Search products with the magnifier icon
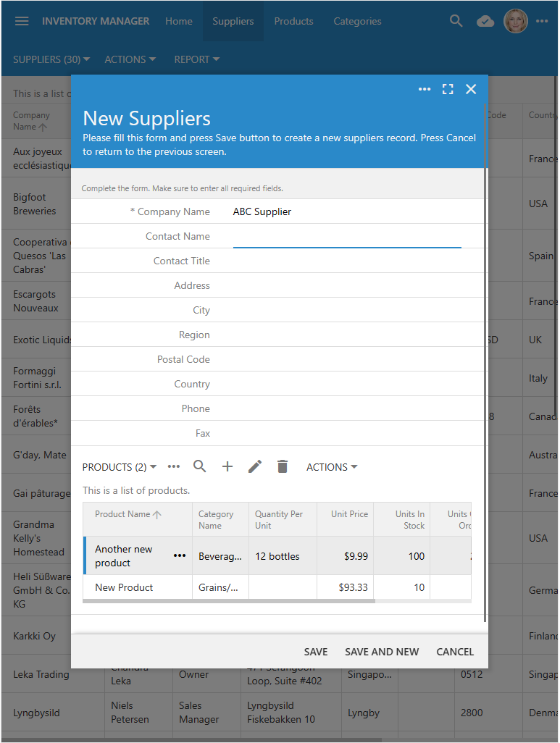Viewport: 560px width, 743px height. click(200, 467)
